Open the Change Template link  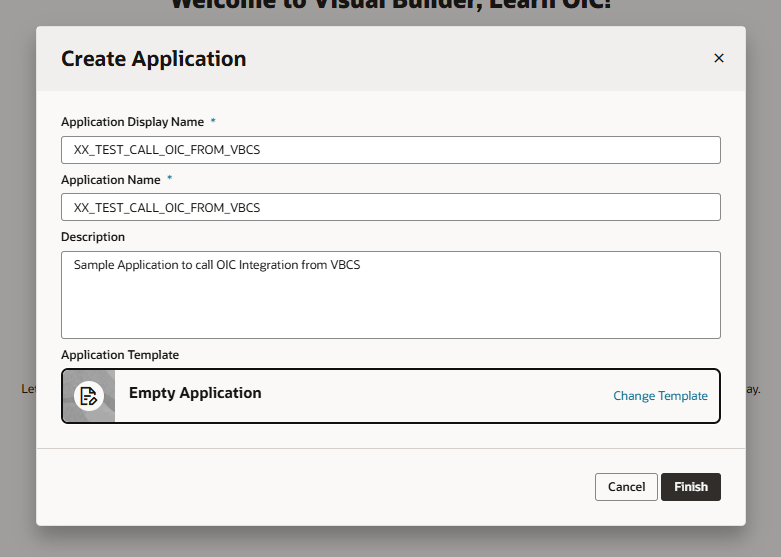(660, 396)
